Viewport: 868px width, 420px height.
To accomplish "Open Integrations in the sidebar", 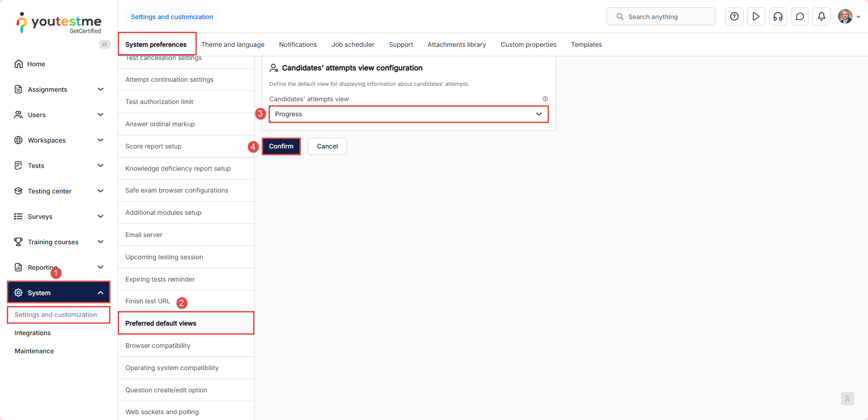I will tap(33, 333).
